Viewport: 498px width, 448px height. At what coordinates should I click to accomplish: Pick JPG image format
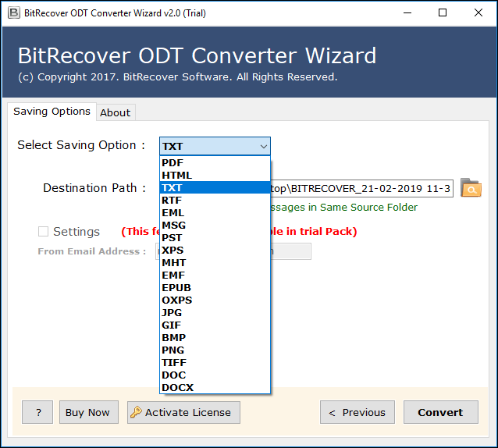pos(215,312)
